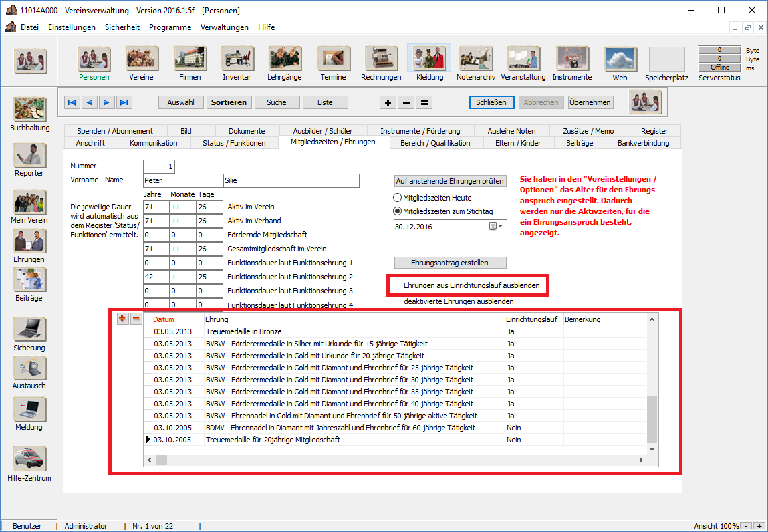Open the Verwaltungen menu
This screenshot has width=768, height=532.
click(224, 27)
